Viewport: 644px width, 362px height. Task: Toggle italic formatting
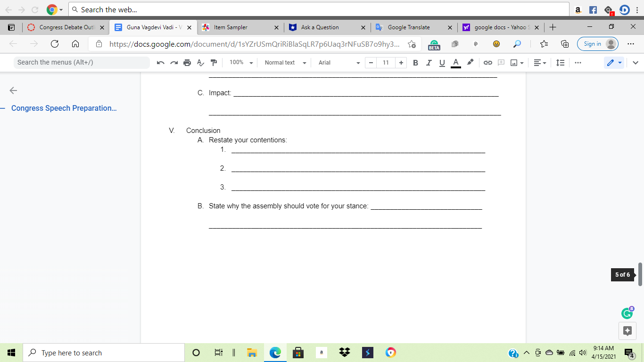click(429, 62)
